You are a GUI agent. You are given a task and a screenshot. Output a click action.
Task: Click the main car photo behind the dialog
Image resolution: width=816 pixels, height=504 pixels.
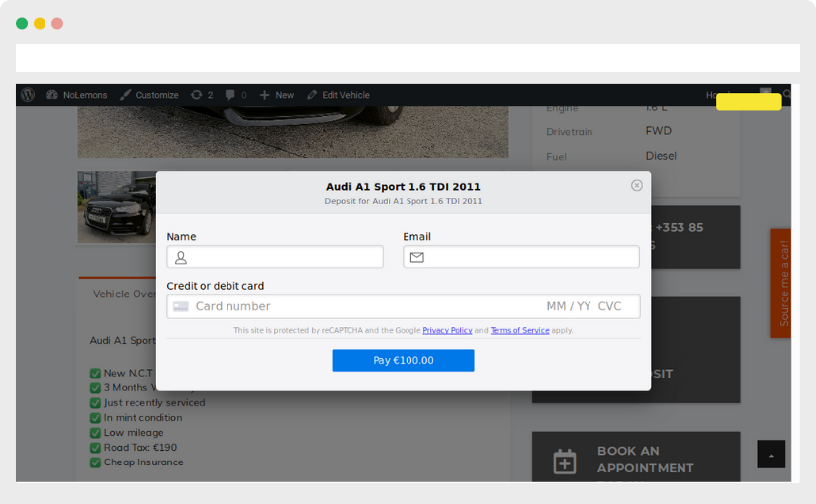[293, 131]
